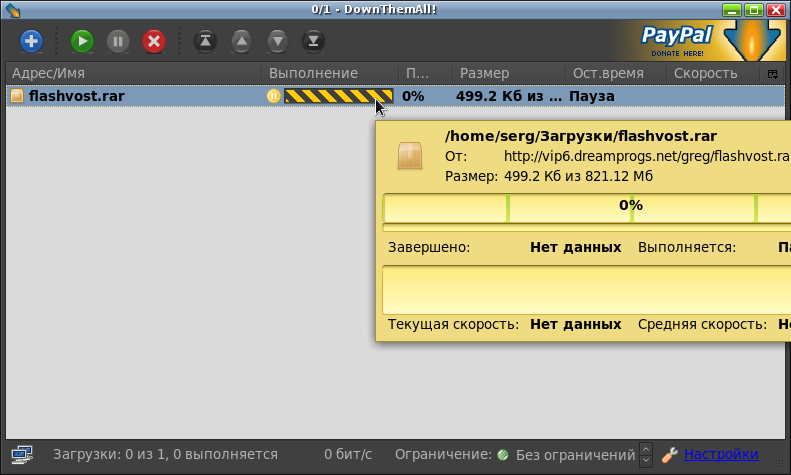Cancel the download with the red X button
791x475 pixels.
coord(154,41)
